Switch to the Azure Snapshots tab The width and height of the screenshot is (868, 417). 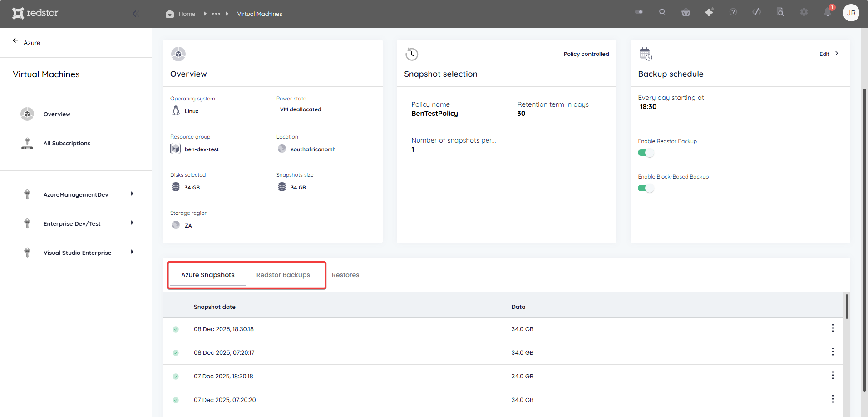208,275
